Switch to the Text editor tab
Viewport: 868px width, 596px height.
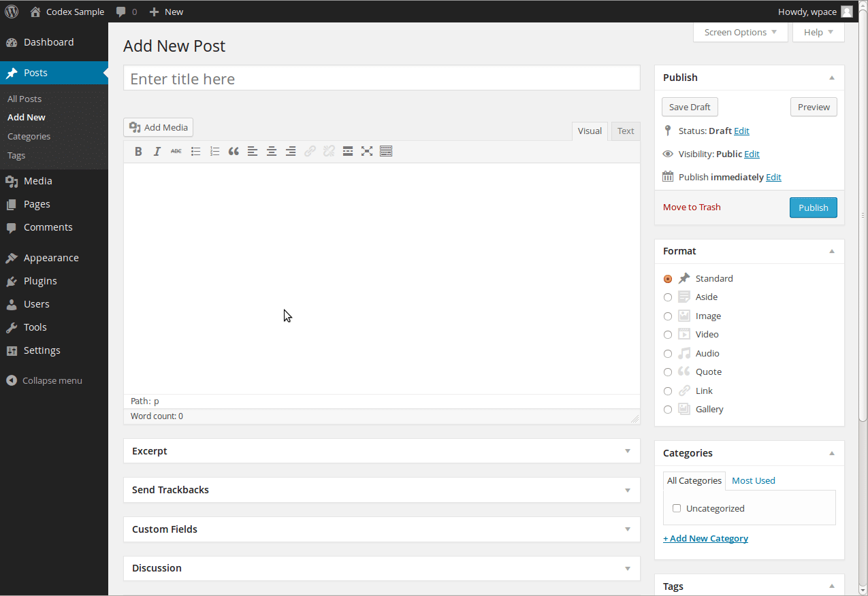point(625,131)
